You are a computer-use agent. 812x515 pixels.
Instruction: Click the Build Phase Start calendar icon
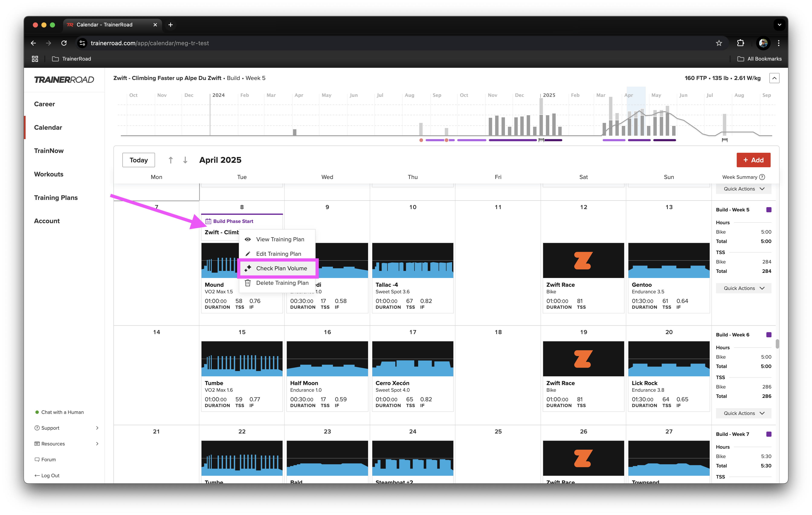[208, 221]
